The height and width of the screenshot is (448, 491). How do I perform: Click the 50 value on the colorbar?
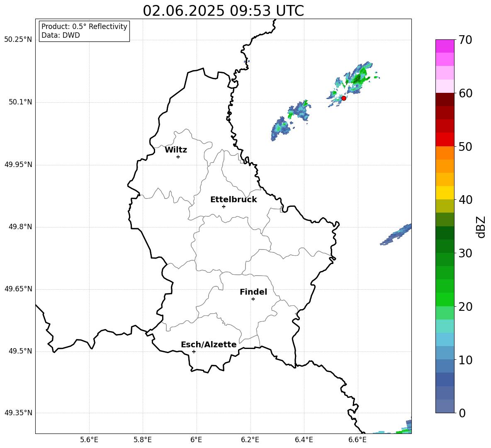click(465, 146)
